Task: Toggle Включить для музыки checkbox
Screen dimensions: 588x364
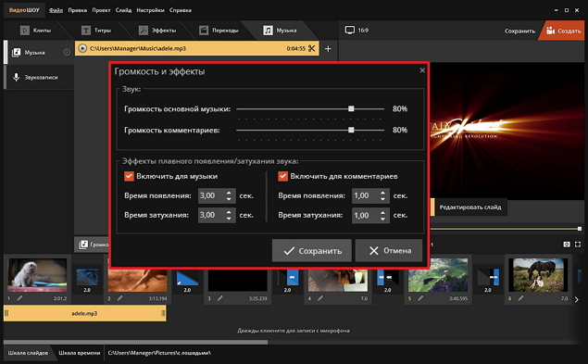Action: click(x=129, y=176)
